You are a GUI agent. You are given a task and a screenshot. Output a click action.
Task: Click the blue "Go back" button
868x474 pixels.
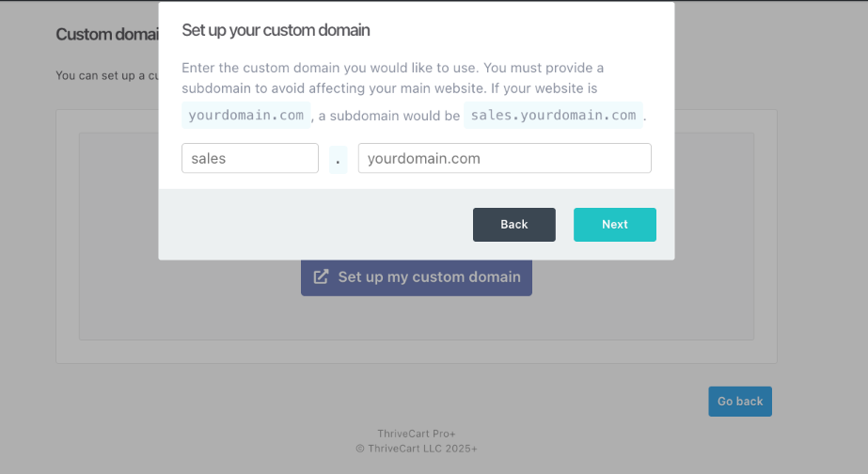[740, 401]
